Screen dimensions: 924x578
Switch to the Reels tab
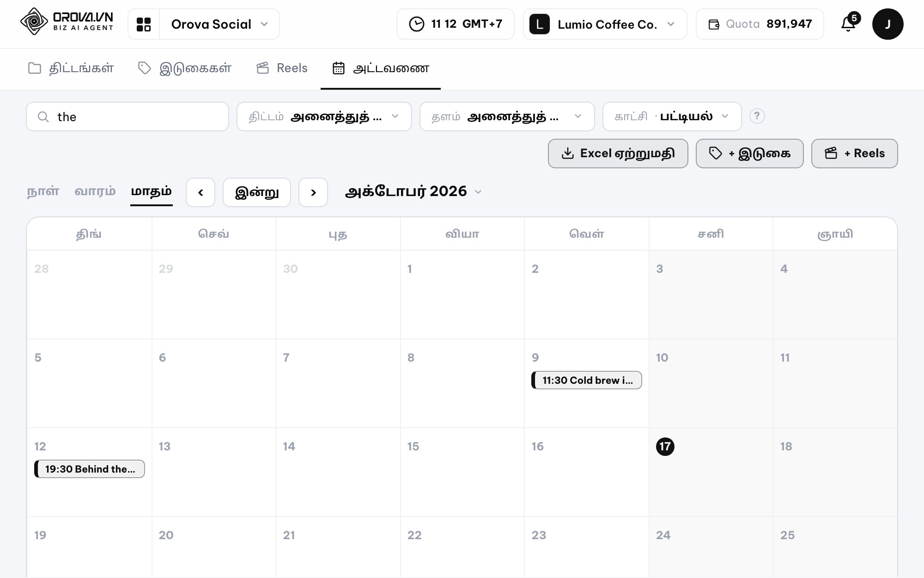click(x=282, y=68)
